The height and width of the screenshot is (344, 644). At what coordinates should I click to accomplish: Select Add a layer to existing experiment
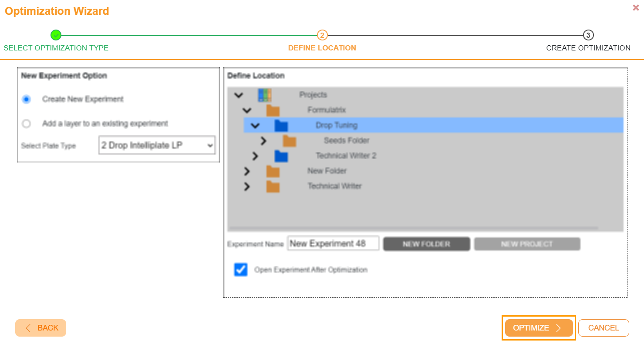coord(27,124)
